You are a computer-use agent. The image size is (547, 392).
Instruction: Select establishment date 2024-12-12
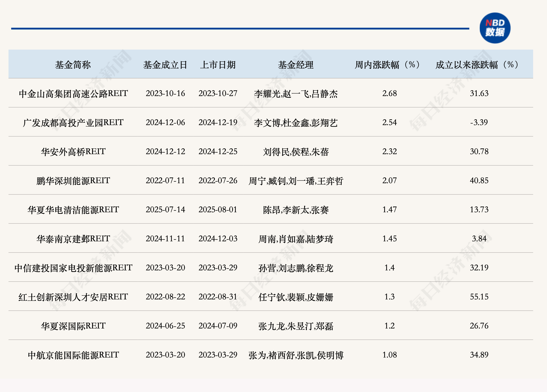point(165,152)
